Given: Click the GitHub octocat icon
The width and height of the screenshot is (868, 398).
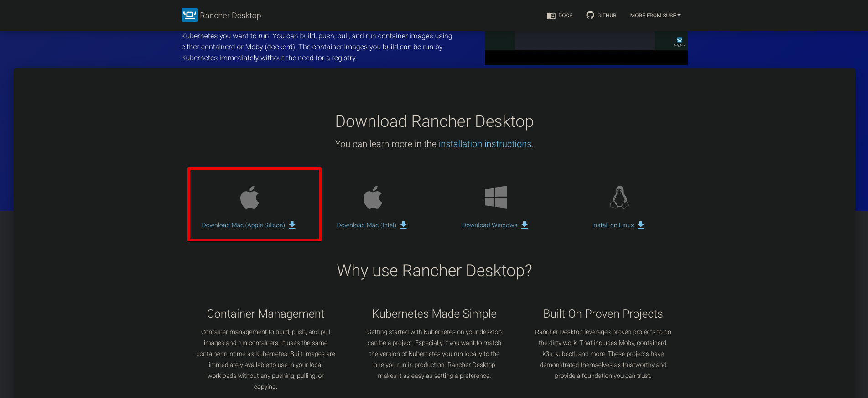Looking at the screenshot, I should [590, 15].
